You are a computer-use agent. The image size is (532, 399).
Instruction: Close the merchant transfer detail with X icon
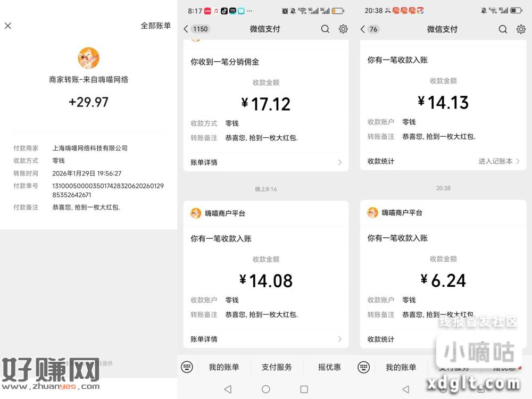click(8, 26)
